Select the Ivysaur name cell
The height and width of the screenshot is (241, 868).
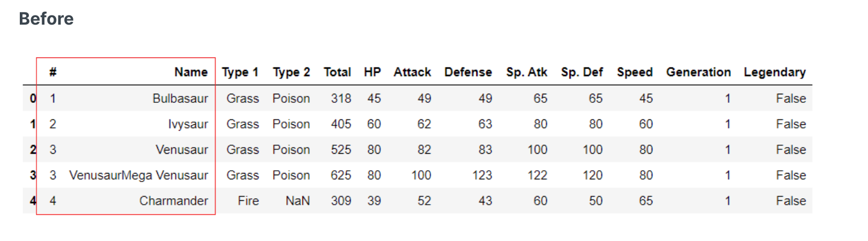(x=188, y=124)
